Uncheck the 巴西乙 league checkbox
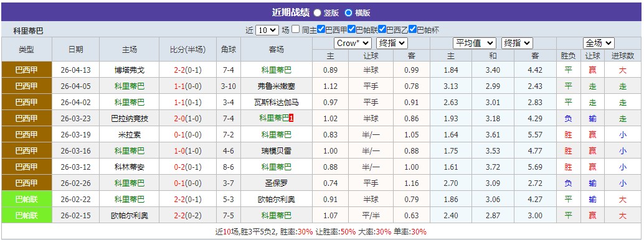The image size is (644, 240). click(382, 30)
